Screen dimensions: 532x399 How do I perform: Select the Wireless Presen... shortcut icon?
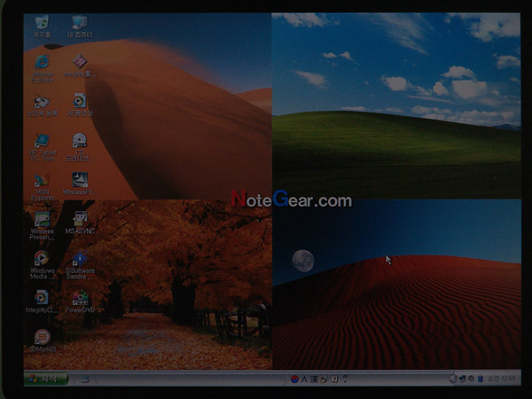click(x=42, y=226)
